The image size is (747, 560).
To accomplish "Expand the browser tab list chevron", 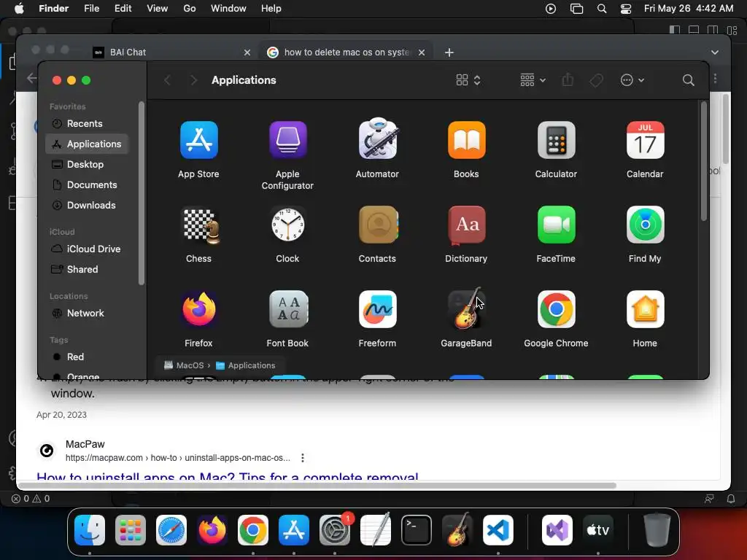I will click(x=715, y=52).
